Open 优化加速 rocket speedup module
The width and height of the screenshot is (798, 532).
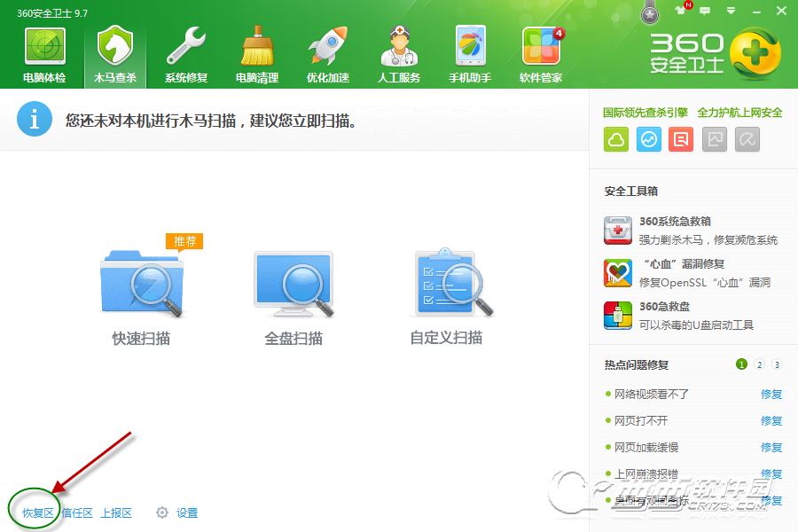coord(328,55)
